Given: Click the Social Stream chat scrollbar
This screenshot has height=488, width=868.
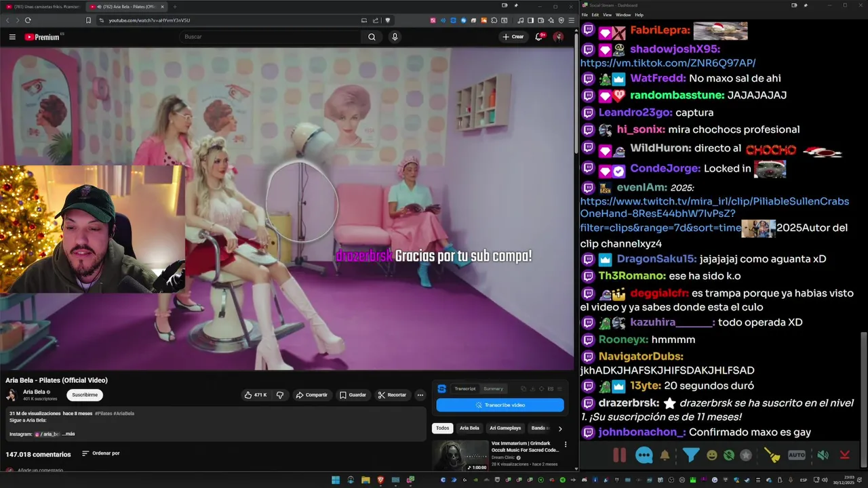Looking at the screenshot, I should [864, 400].
